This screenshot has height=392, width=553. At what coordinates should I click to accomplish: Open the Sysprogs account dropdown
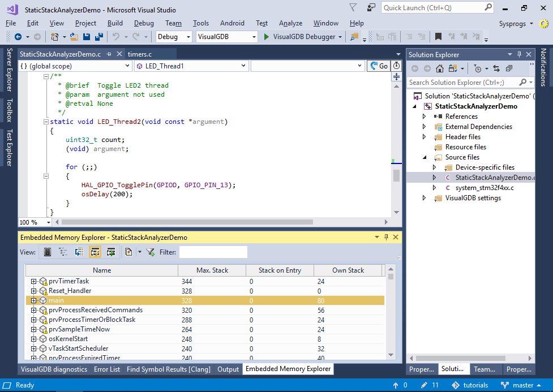(516, 24)
